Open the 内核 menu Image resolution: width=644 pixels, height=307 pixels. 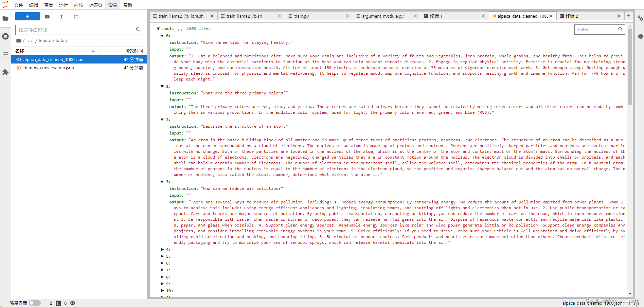coord(78,5)
